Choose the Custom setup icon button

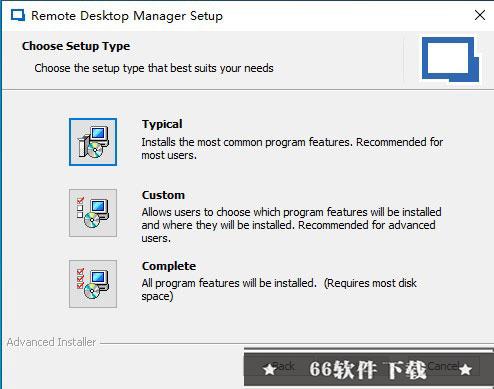93,213
